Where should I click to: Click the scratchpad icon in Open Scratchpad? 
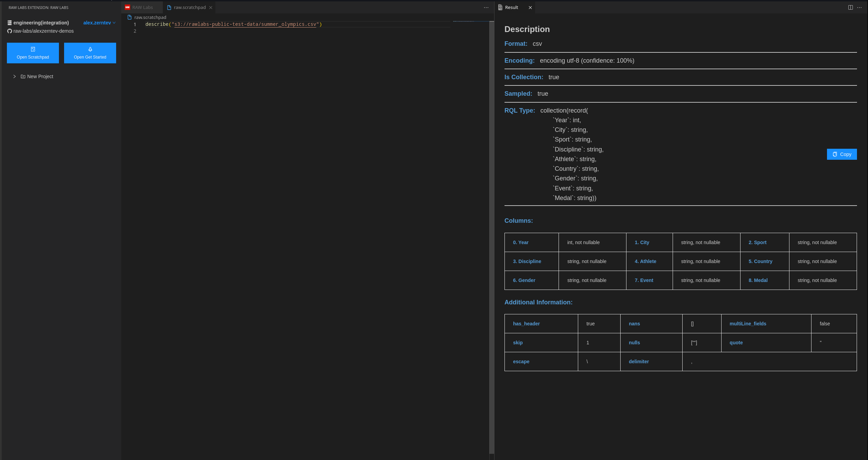click(33, 49)
